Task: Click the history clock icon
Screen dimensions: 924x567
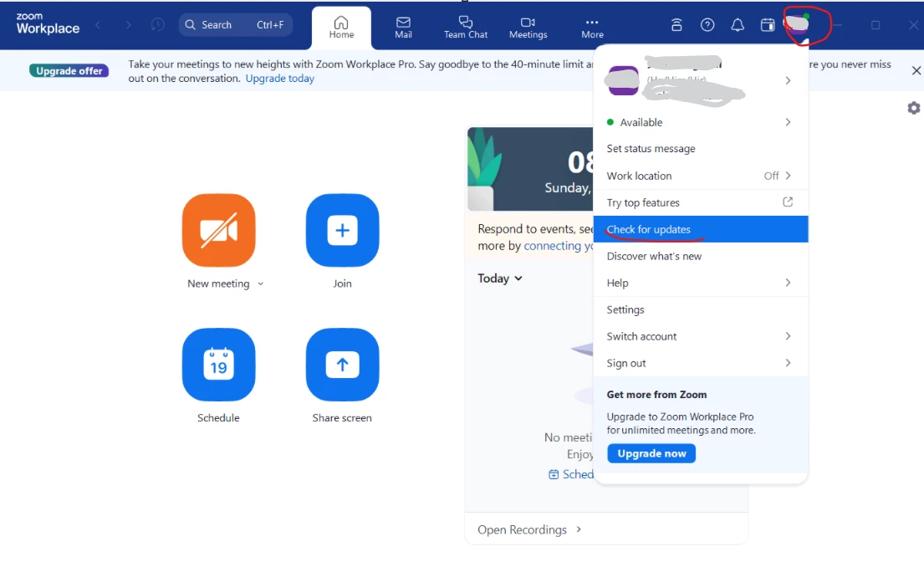Action: tap(157, 25)
